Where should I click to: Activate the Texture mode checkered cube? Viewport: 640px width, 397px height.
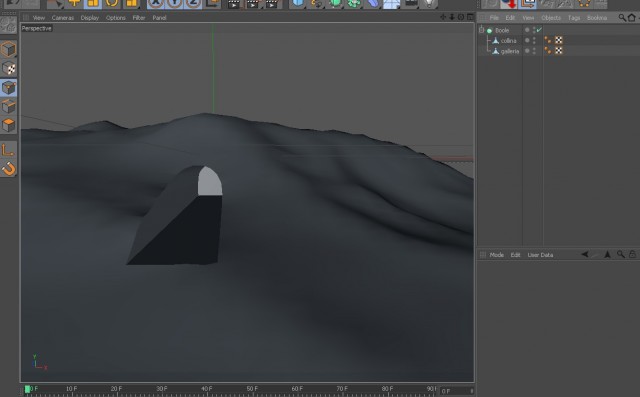(x=9, y=69)
